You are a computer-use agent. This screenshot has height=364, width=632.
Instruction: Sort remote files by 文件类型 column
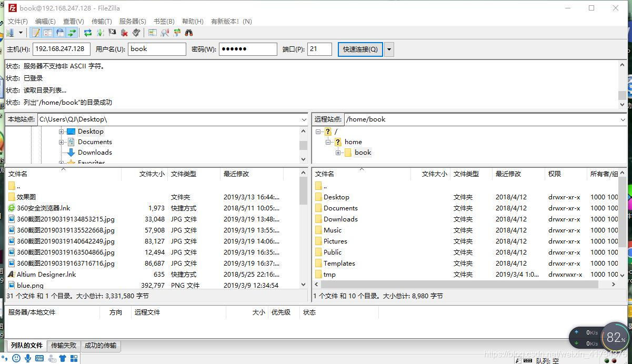tap(471, 174)
